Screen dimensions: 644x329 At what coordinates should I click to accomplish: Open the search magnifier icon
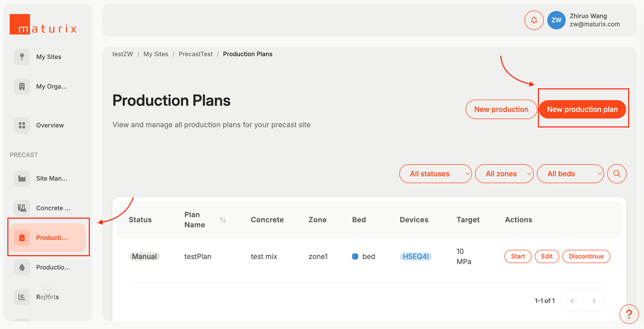[x=617, y=174]
